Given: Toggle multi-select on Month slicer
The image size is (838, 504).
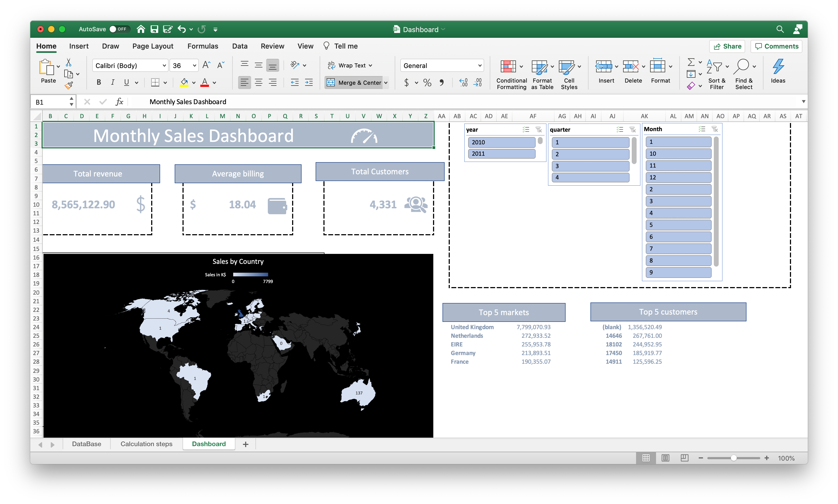Looking at the screenshot, I should tap(702, 129).
